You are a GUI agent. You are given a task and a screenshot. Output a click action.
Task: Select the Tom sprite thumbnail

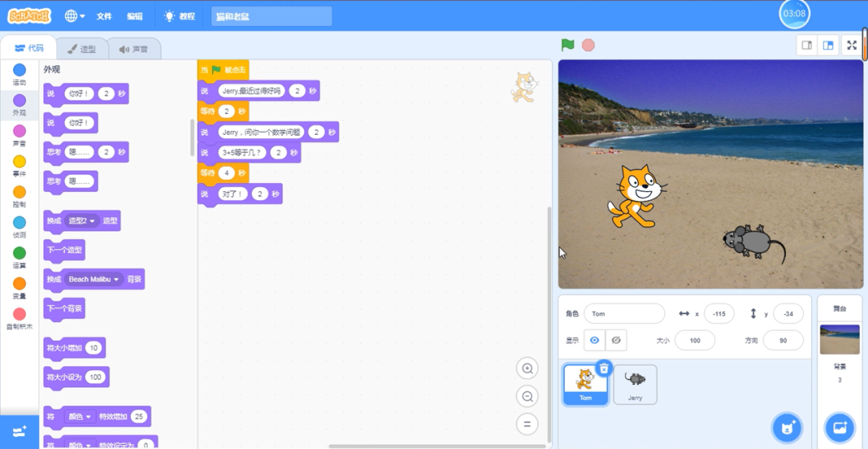(585, 385)
